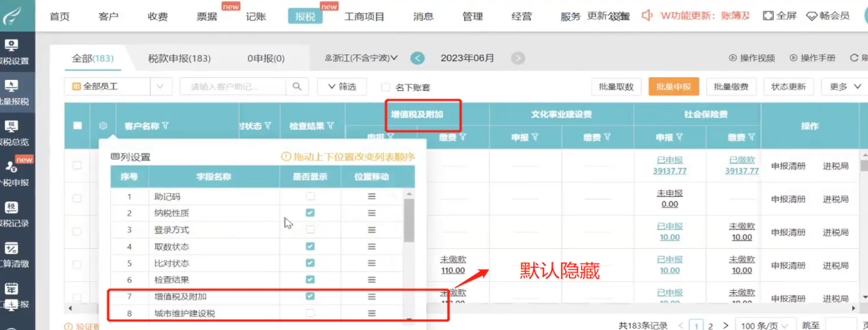868x330 pixels.
Task: Click the move handle for 助记码 row
Action: click(x=372, y=196)
